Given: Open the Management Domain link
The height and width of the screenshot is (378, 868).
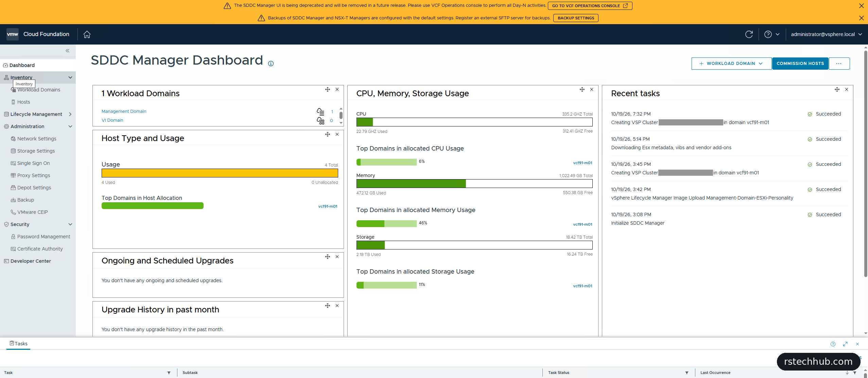Looking at the screenshot, I should pyautogui.click(x=124, y=111).
